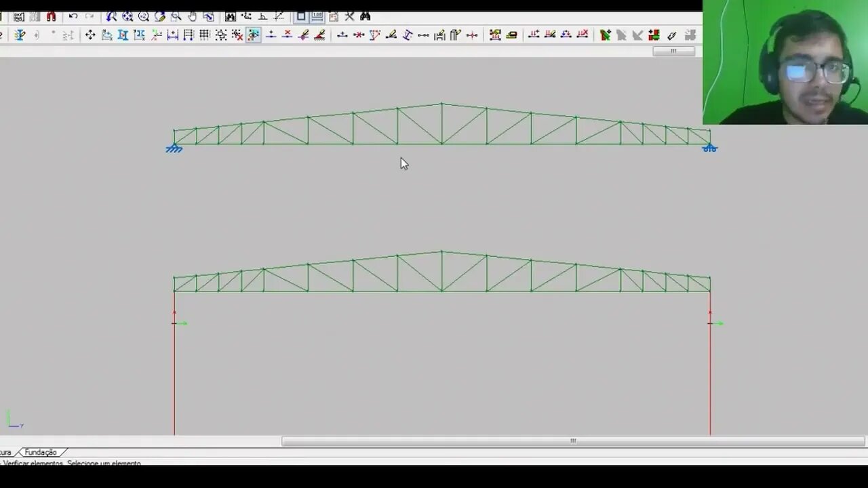Edit supports with pencil-and-ground icon
Screen dimensions: 868x488
pyautogui.click(x=319, y=35)
